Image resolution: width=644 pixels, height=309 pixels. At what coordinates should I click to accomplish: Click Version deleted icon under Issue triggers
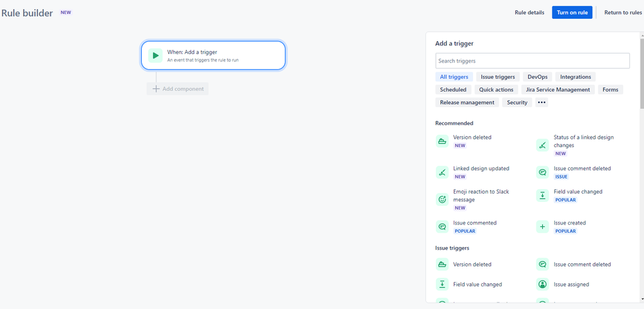[x=442, y=264]
